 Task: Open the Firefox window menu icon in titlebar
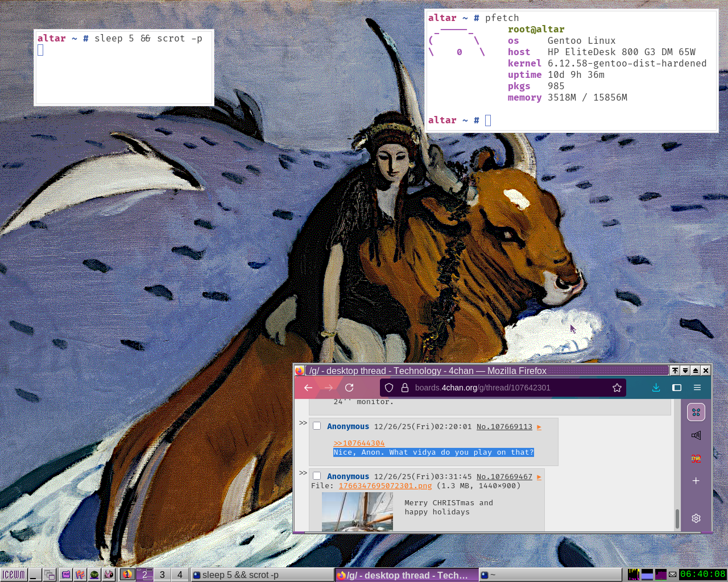300,371
